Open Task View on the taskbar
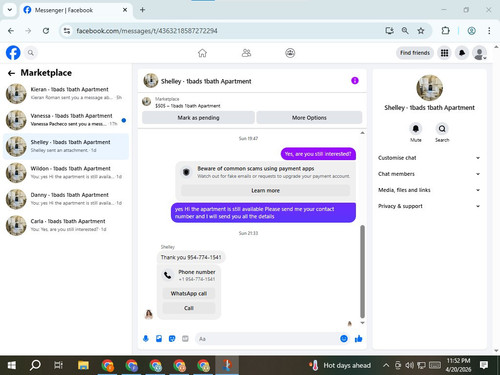 [58, 365]
